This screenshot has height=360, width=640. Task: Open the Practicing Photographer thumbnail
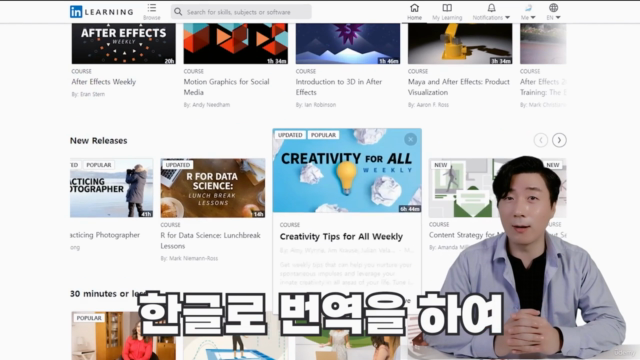(111, 188)
